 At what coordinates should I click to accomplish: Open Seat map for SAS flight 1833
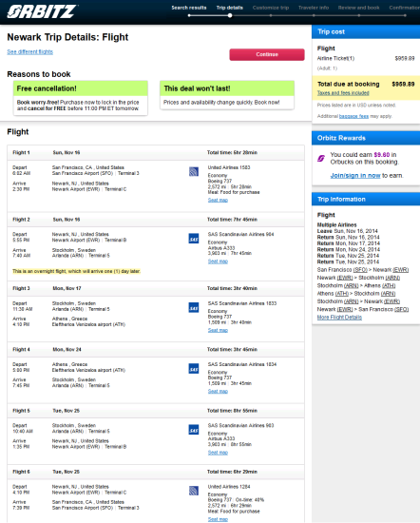click(x=218, y=330)
